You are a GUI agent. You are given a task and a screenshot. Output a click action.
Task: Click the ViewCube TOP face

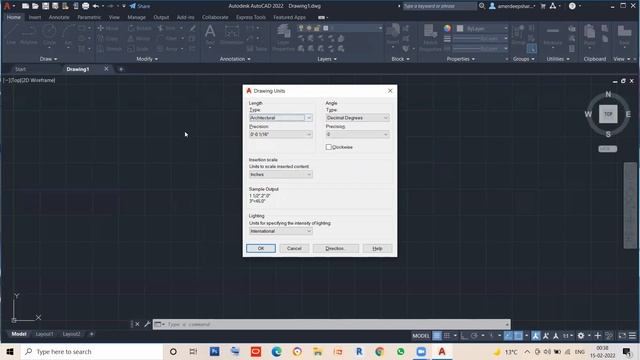click(608, 114)
